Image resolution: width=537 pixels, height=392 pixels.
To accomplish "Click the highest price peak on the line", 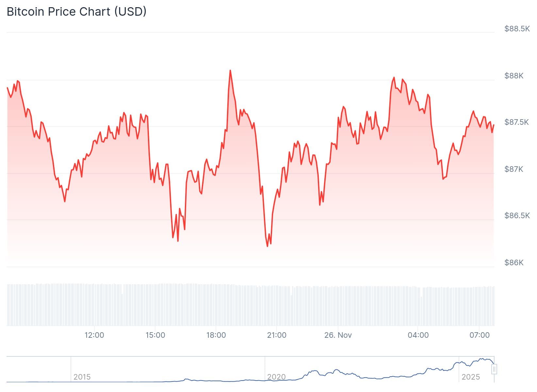I will (230, 70).
